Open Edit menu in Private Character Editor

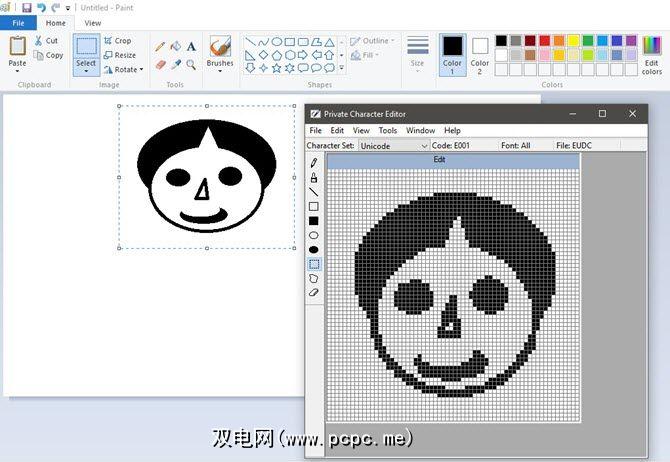(337, 130)
